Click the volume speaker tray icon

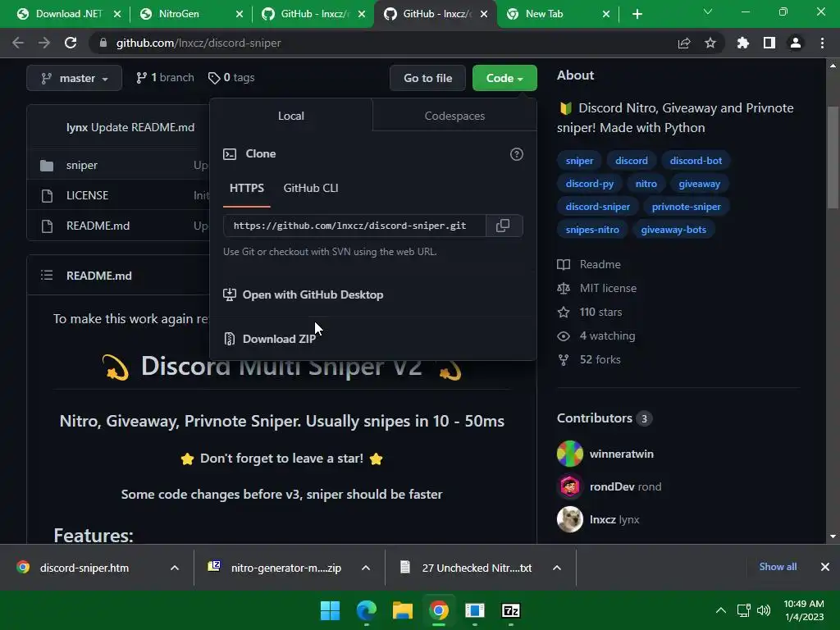pyautogui.click(x=764, y=610)
